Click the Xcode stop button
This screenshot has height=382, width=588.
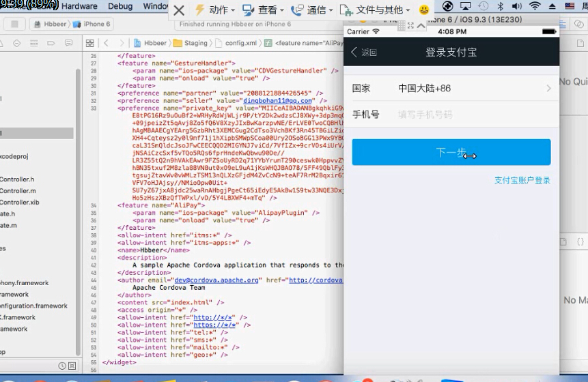(x=14, y=24)
